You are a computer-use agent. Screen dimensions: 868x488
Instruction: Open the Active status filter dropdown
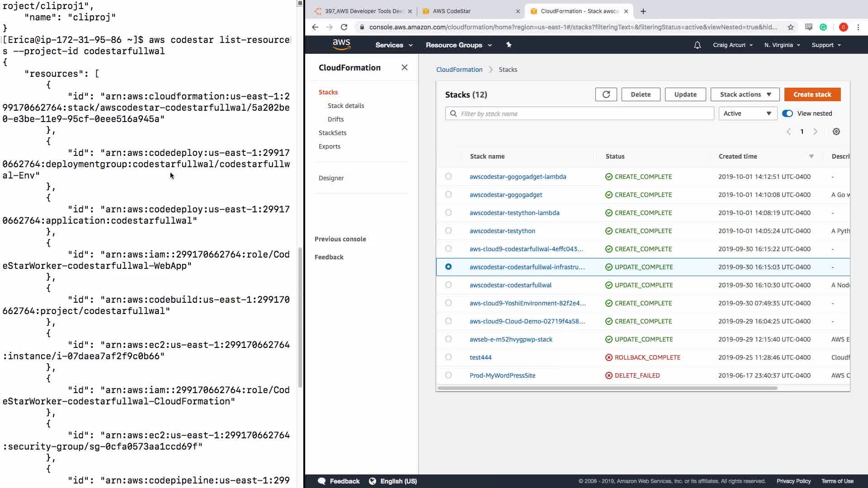[747, 113]
